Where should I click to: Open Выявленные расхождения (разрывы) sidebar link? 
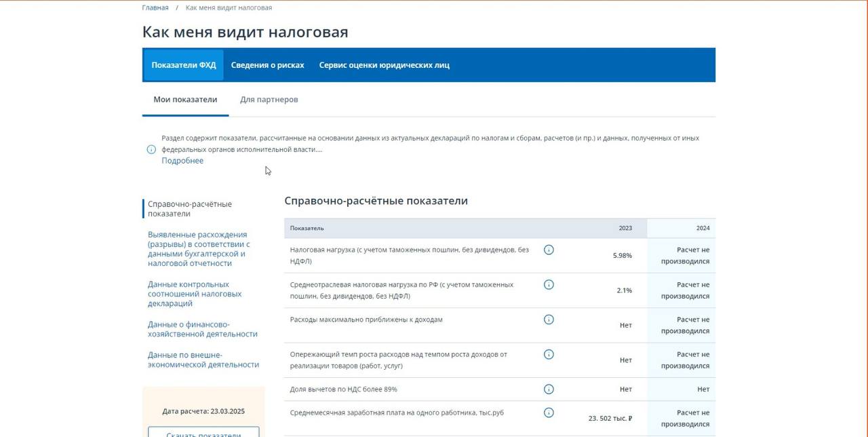click(199, 249)
